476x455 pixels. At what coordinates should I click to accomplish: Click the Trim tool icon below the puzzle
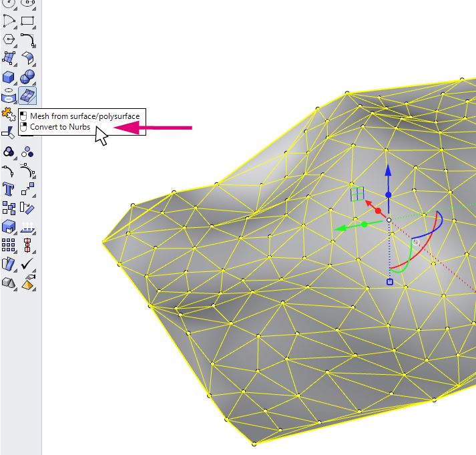coord(8,133)
